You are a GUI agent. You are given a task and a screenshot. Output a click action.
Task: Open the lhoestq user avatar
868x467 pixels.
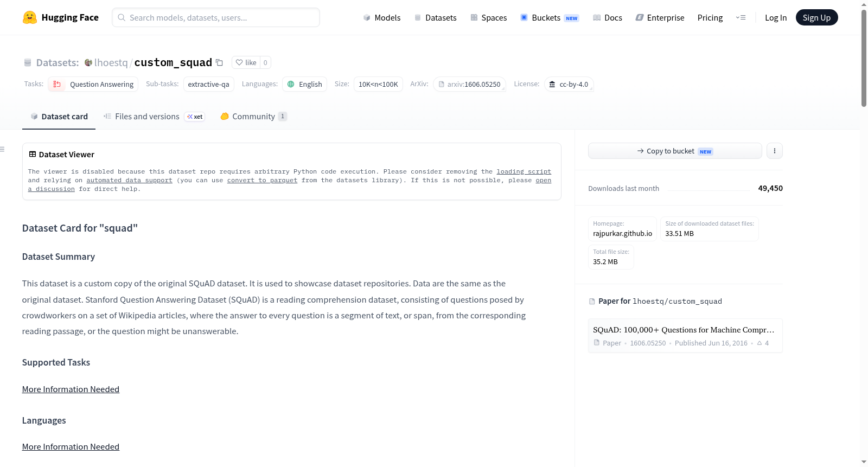pos(88,62)
